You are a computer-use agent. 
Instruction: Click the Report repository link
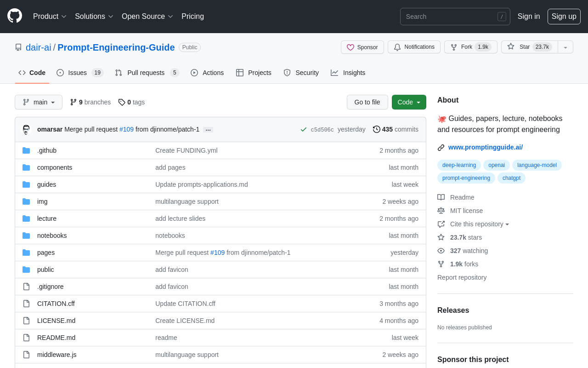pyautogui.click(x=462, y=277)
